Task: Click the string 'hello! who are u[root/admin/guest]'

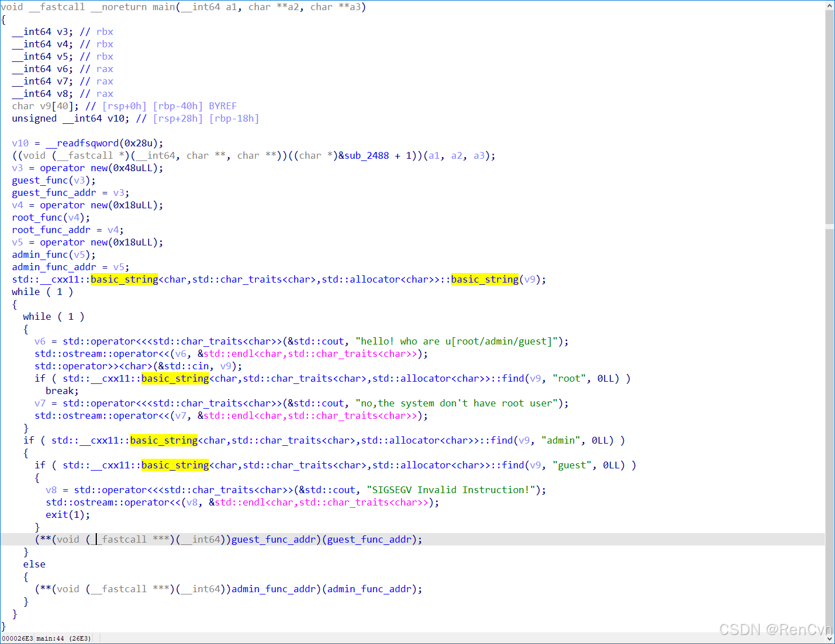Action: pos(457,341)
